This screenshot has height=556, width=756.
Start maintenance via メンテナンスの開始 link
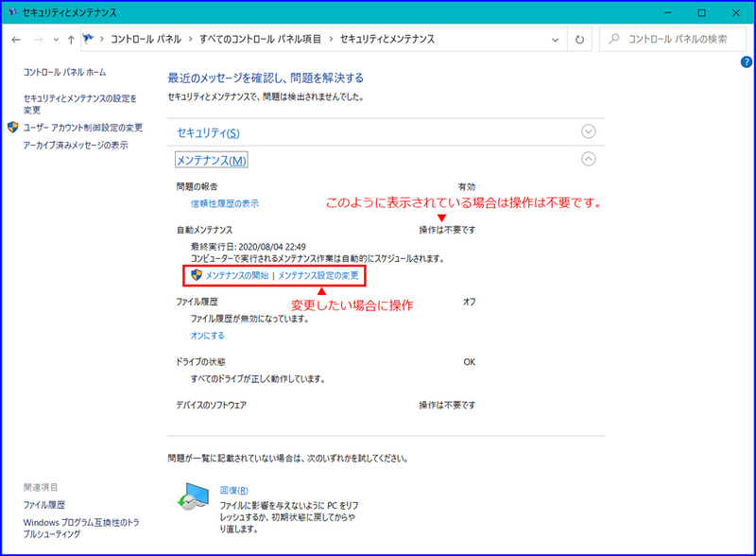(x=237, y=275)
